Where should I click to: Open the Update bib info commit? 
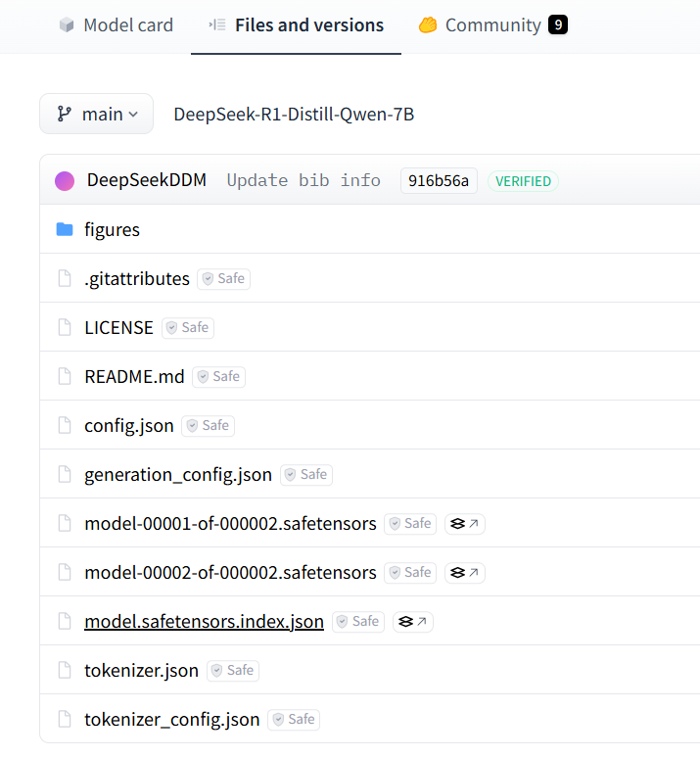[303, 180]
